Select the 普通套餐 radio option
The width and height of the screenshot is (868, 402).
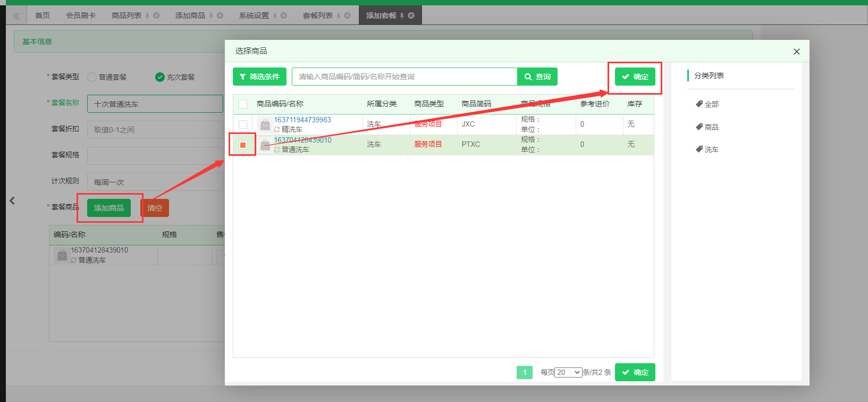coord(92,77)
